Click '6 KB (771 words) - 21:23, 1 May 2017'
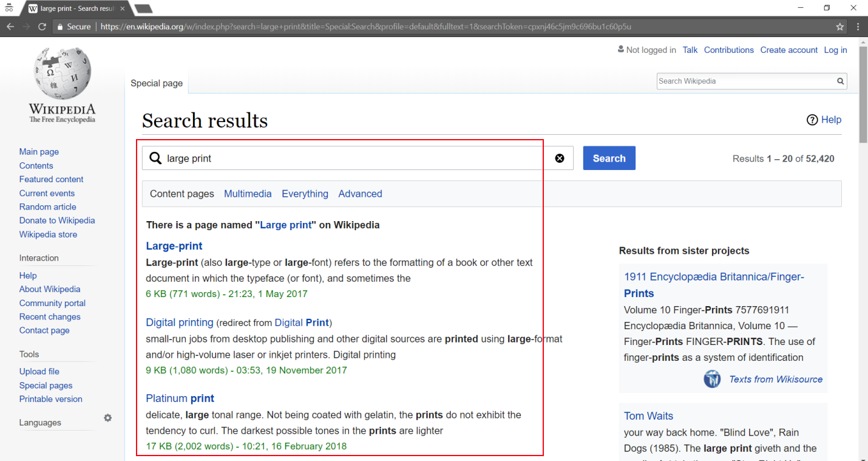 (x=226, y=294)
